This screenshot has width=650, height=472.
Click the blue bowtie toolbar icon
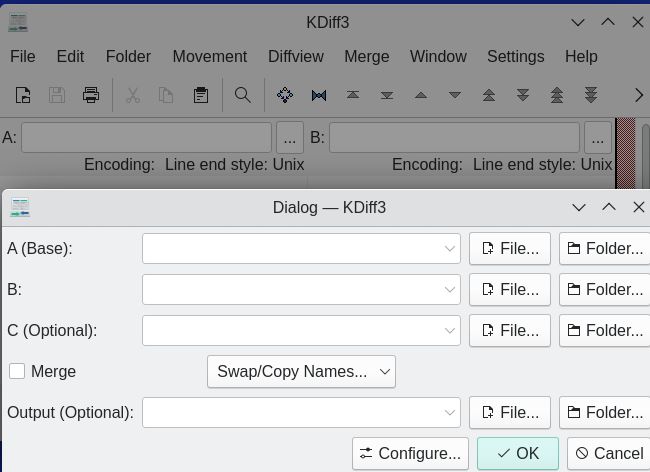(319, 95)
